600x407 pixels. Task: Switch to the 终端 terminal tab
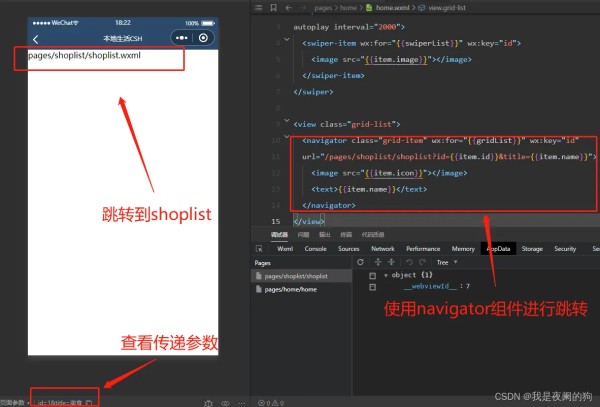click(x=346, y=234)
